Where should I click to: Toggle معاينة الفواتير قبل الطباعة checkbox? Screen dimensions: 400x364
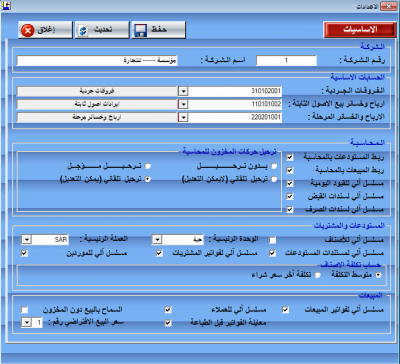point(168,323)
